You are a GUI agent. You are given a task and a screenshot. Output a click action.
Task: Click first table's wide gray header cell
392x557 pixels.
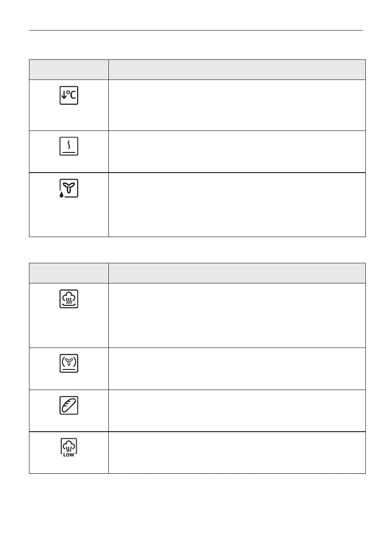pos(236,70)
